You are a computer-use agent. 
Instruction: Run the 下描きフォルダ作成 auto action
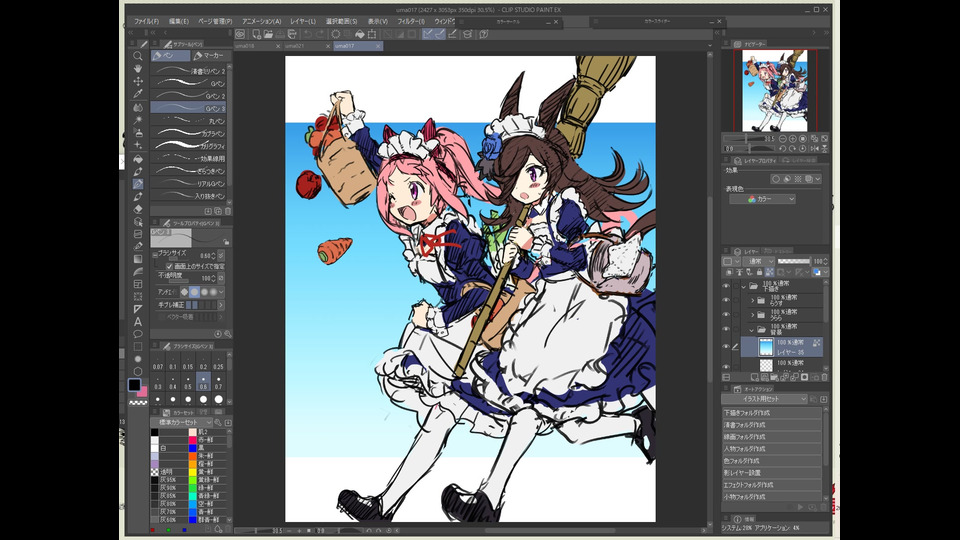tap(771, 413)
